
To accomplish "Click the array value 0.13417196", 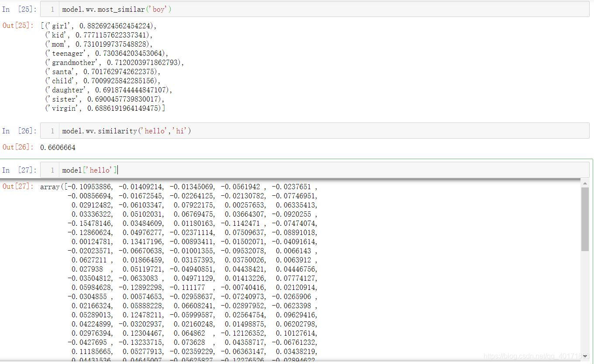I will point(143,242).
